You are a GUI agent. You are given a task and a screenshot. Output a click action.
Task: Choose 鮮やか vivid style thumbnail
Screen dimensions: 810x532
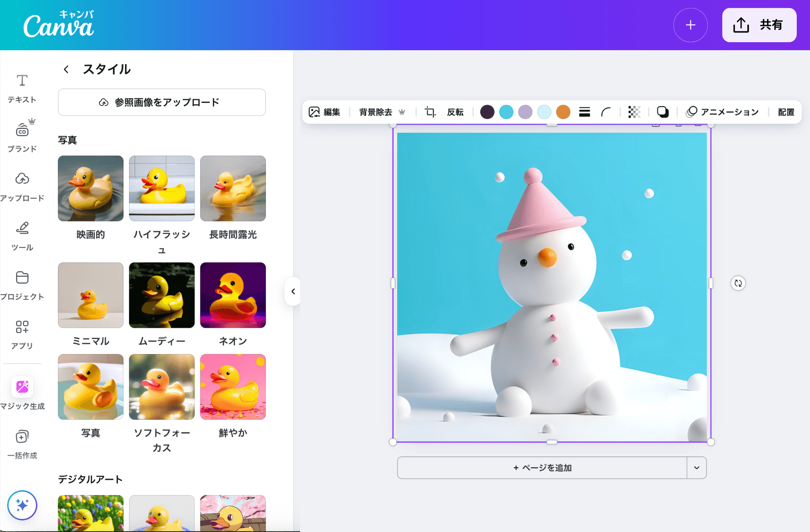[x=233, y=387]
